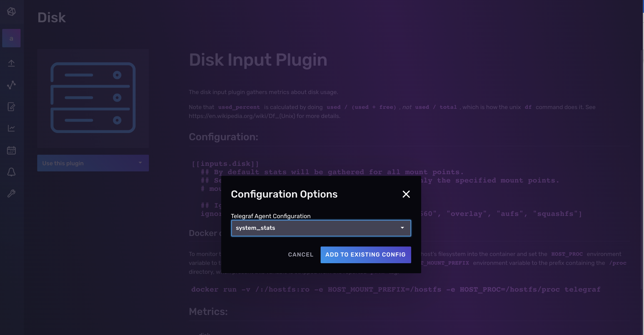Click the Wikipedia Df_(Unix) URL text
The height and width of the screenshot is (335, 644).
pos(242,116)
